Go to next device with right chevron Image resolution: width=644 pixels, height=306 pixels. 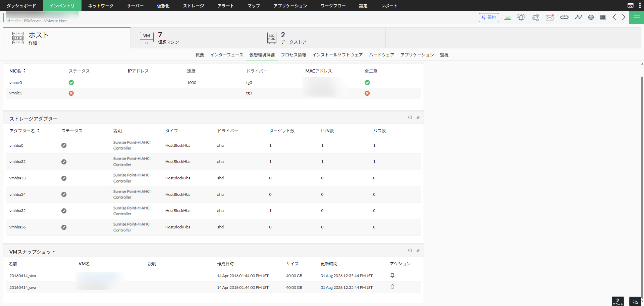624,17
